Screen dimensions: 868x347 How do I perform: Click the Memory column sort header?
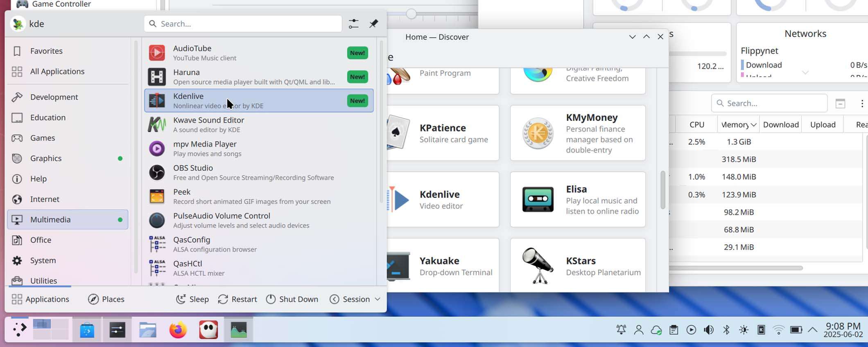click(738, 125)
